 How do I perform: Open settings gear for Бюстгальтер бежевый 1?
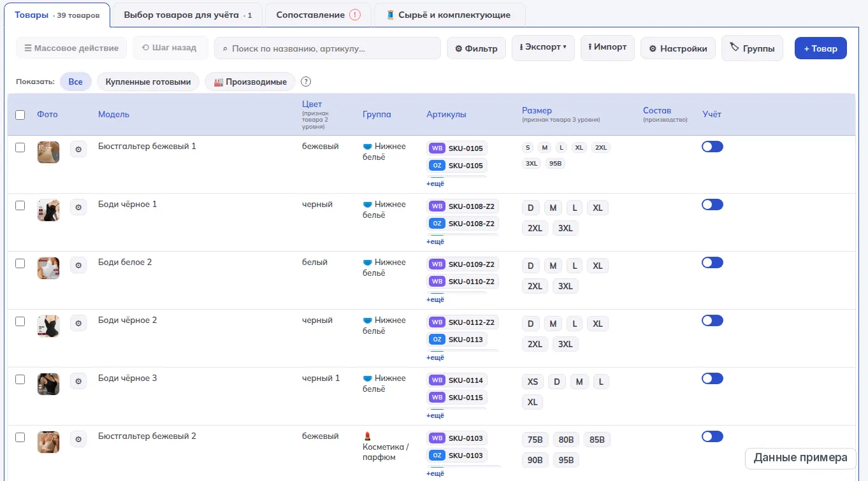click(78, 149)
